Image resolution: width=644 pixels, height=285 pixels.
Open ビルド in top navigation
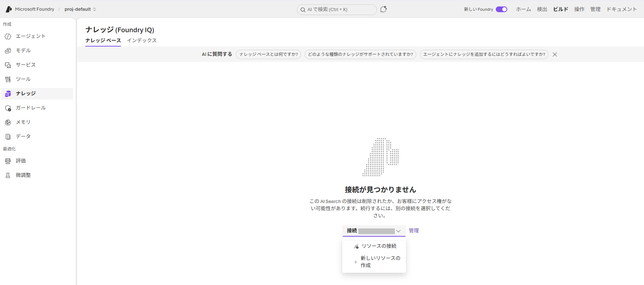pos(561,9)
